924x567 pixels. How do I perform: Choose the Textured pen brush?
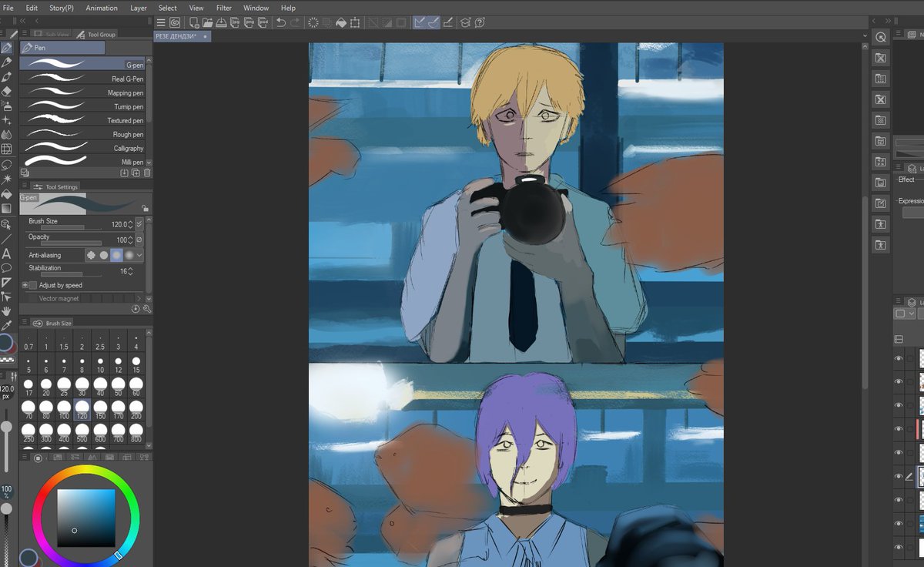82,120
